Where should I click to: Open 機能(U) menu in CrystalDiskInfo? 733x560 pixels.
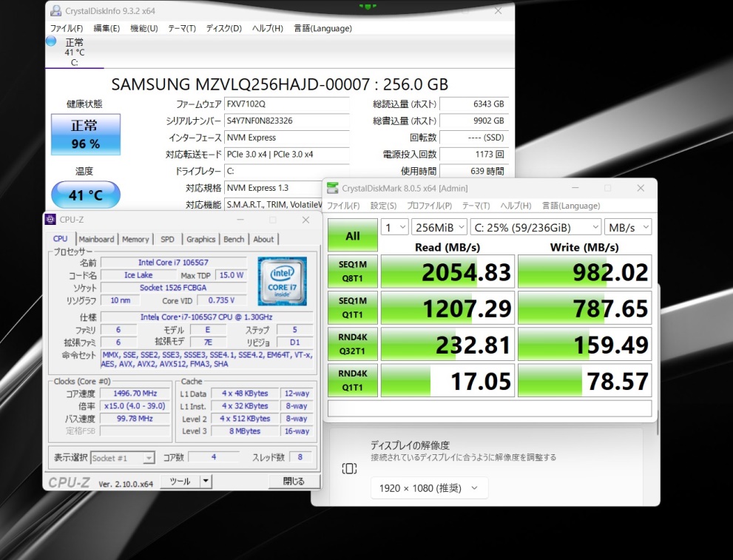pyautogui.click(x=144, y=28)
